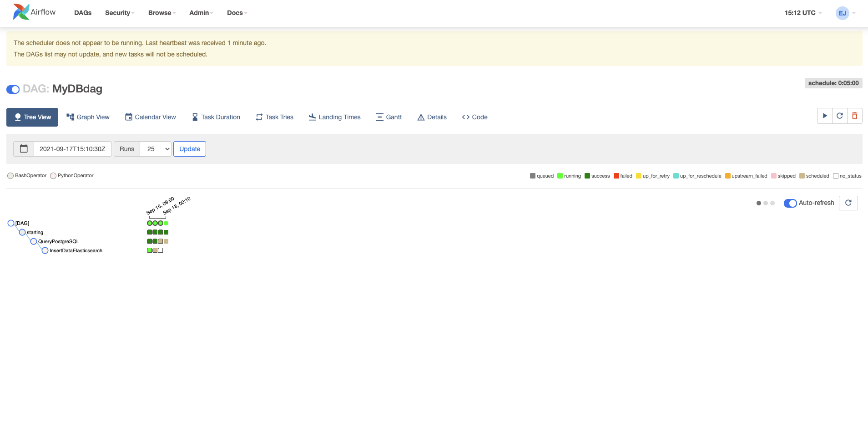Click the no_status legend box

point(836,176)
